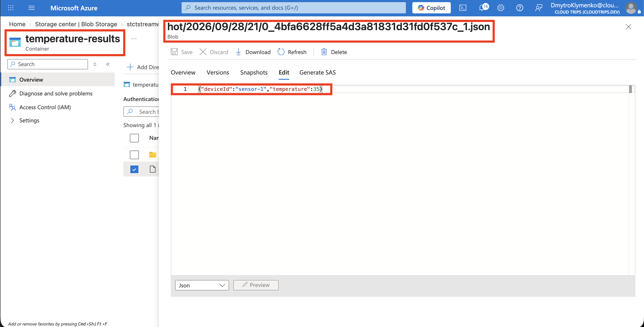Switch to the Versions tab

click(x=218, y=72)
